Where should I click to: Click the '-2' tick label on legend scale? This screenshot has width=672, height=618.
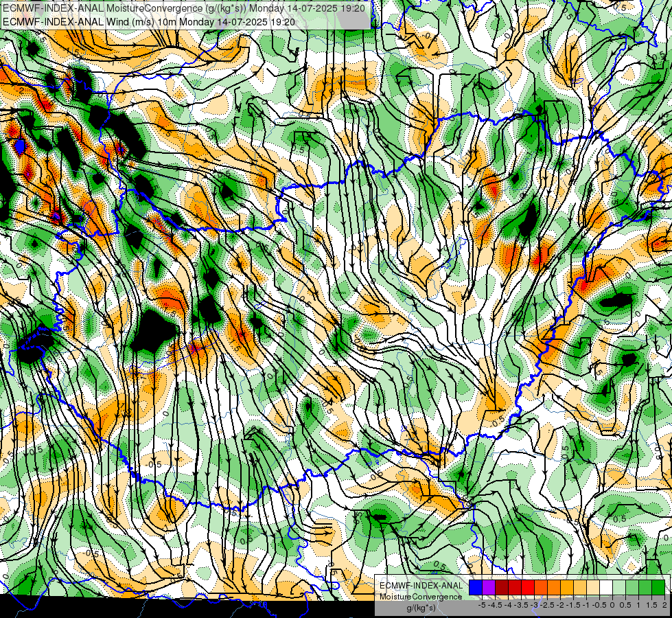click(561, 605)
